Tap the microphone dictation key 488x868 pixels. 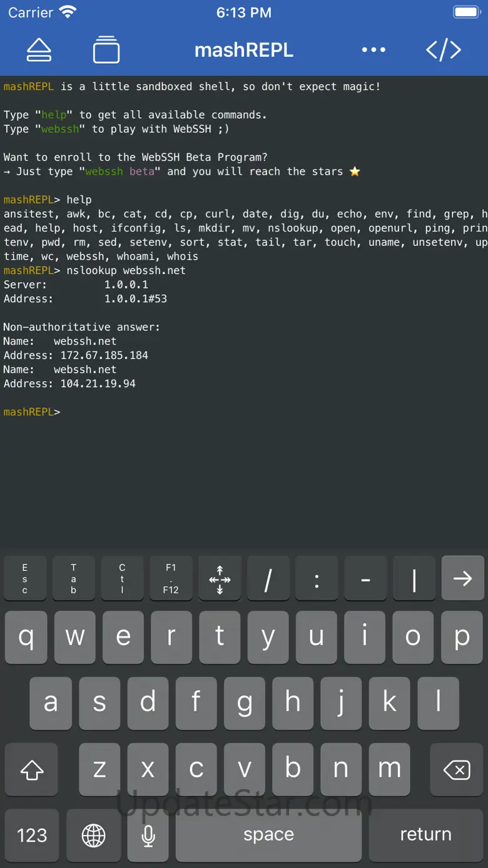[x=148, y=835]
